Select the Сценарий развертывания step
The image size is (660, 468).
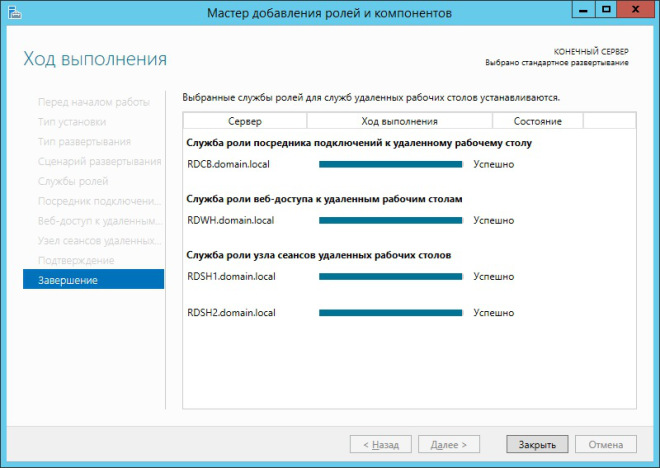(99, 161)
